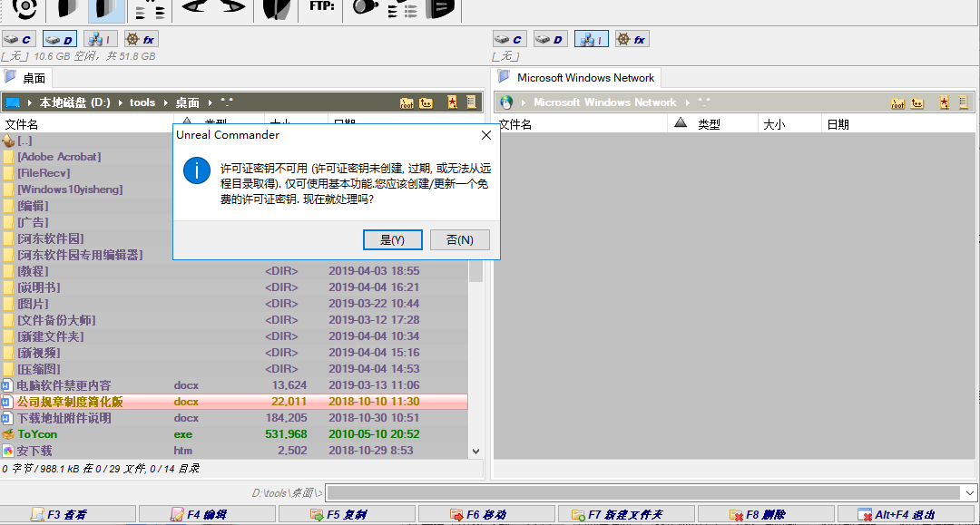This screenshot has width=980, height=525.
Task: Click the F6 移动 button
Action: tap(486, 514)
